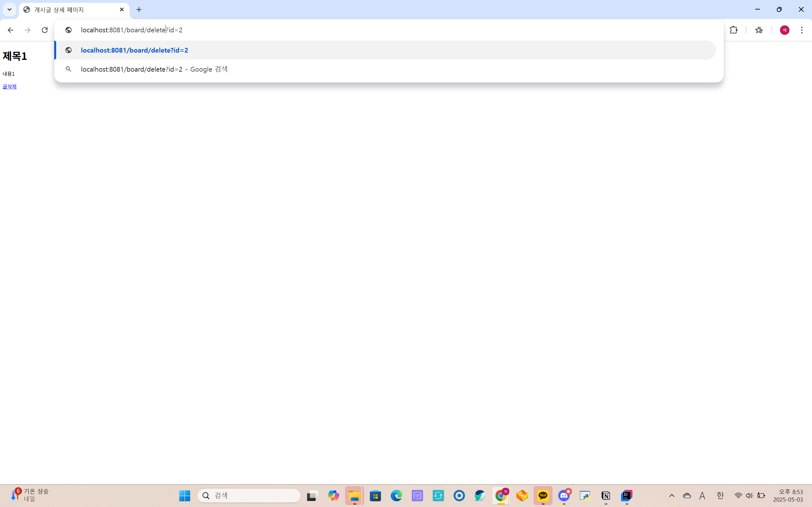Open Chrome's three-dot menu
The width and height of the screenshot is (812, 507).
[x=802, y=30]
